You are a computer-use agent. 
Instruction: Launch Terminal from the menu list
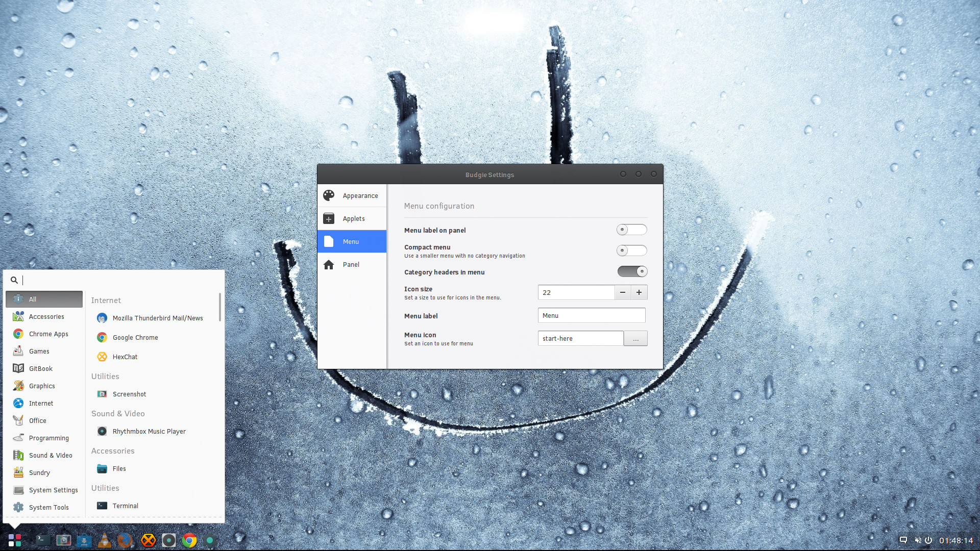pos(153,506)
